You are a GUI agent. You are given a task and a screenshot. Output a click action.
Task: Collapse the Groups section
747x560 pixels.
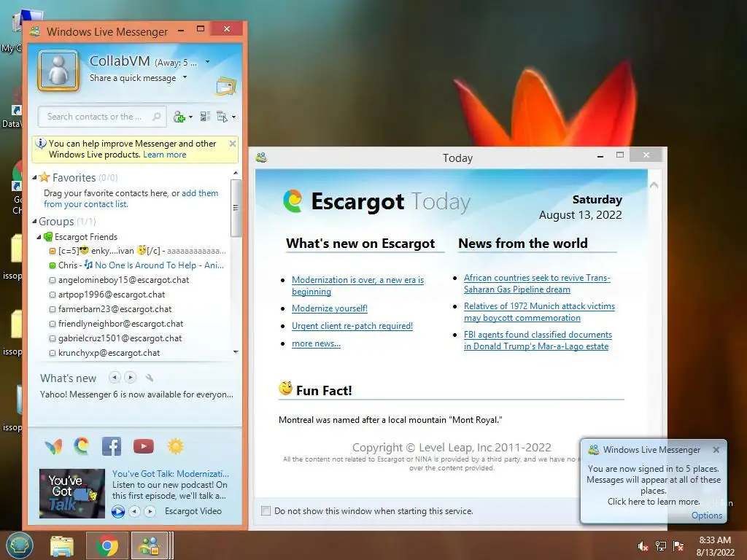click(x=34, y=222)
